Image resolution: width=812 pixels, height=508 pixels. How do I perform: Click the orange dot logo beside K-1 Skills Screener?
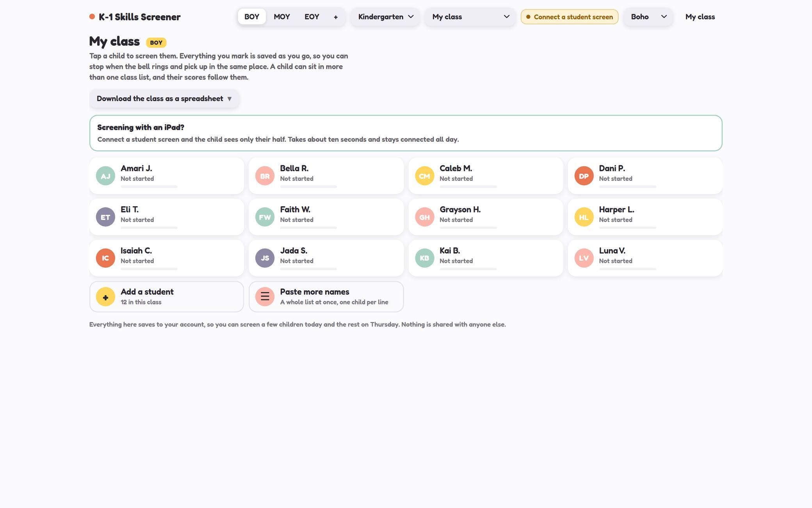[x=92, y=16]
